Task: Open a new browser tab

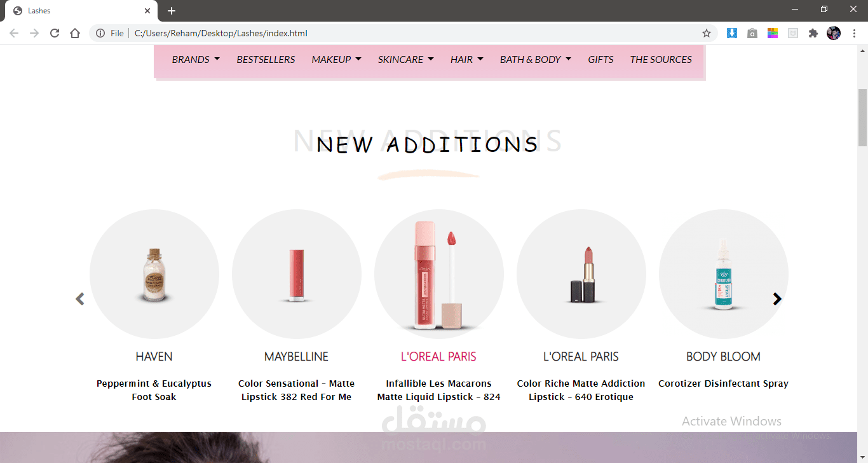Action: [x=172, y=11]
